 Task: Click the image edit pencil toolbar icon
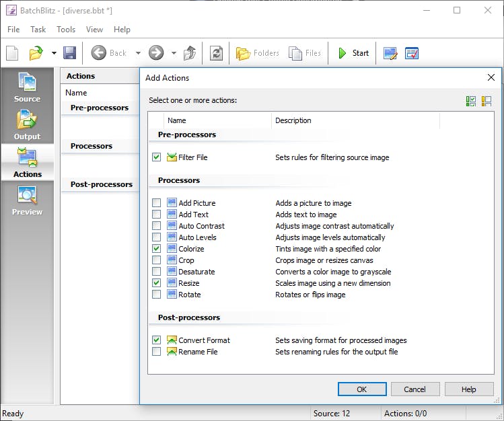(390, 53)
